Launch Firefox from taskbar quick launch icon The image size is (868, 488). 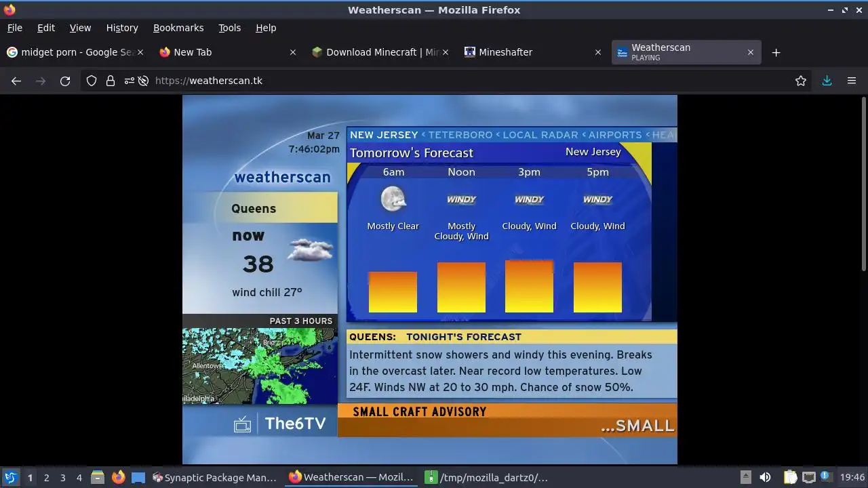click(118, 477)
